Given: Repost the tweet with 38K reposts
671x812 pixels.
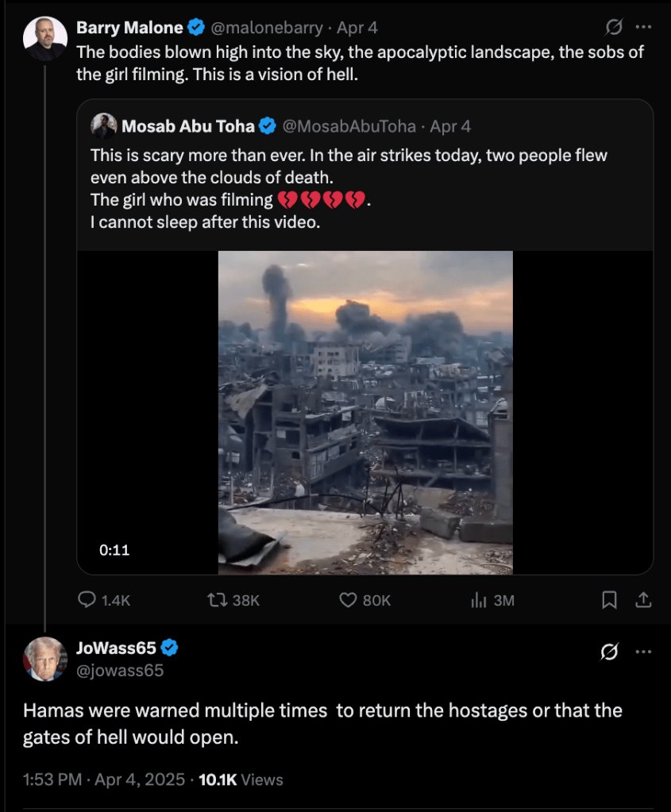Looking at the screenshot, I should pos(214,600).
